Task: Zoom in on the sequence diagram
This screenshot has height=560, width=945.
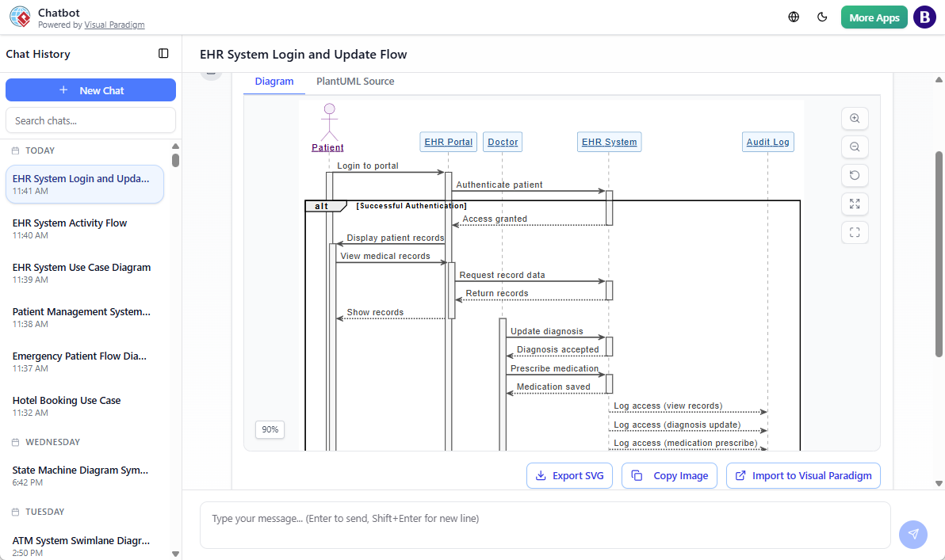Action: [x=855, y=118]
